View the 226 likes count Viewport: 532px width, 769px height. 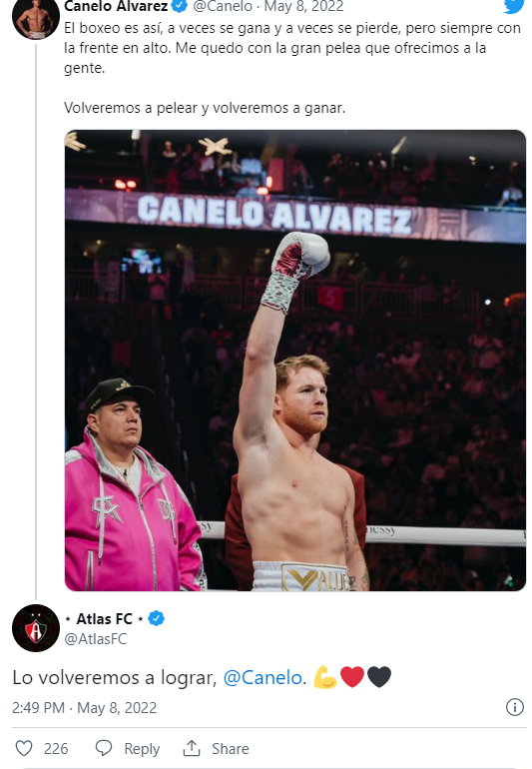[56, 749]
